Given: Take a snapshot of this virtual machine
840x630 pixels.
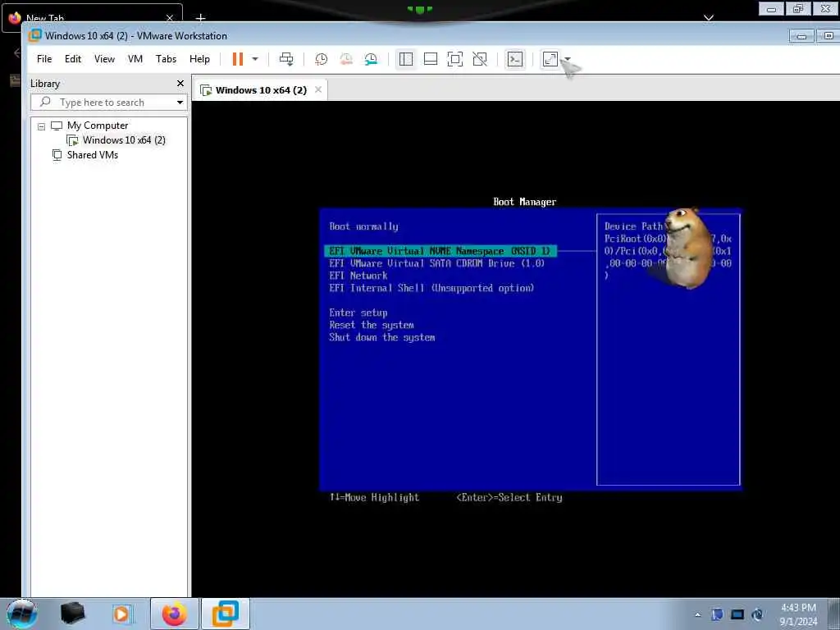Looking at the screenshot, I should click(321, 59).
